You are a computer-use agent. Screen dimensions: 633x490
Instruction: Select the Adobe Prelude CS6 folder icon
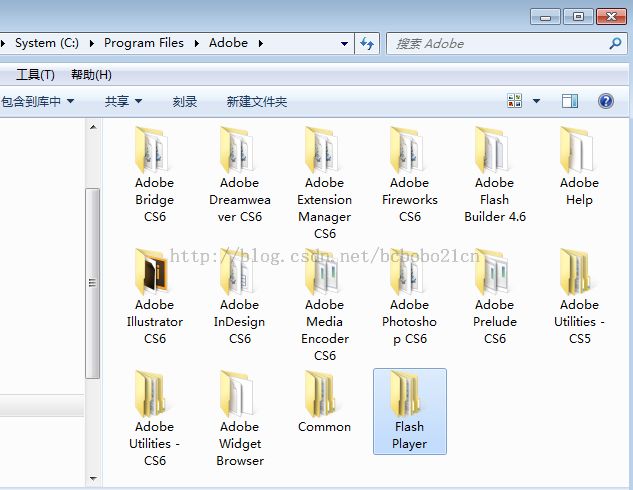493,272
